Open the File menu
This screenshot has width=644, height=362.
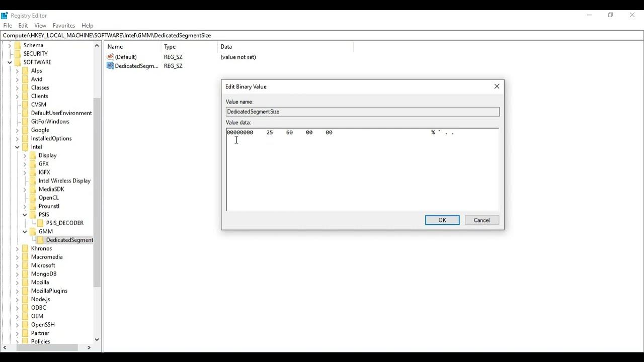(x=8, y=26)
